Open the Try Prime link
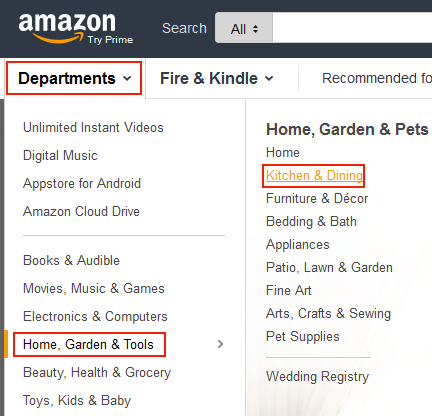 [x=110, y=40]
